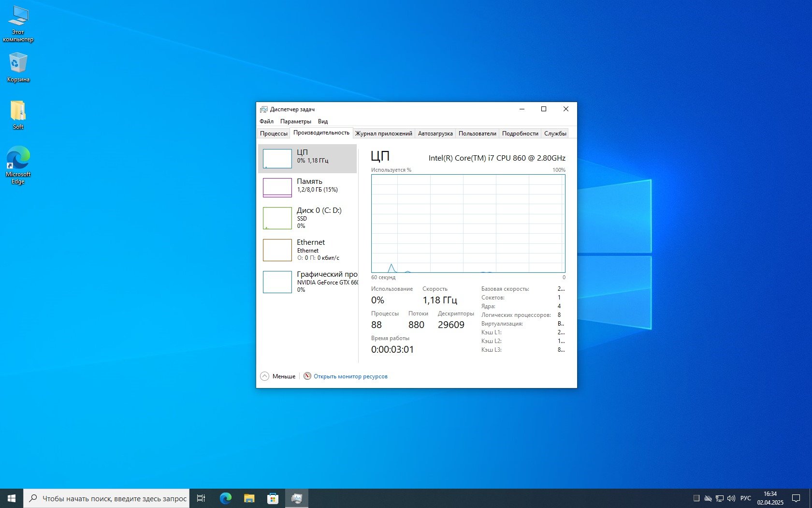
Task: Select Диск 0 (C: D:) graph
Action: click(x=307, y=218)
